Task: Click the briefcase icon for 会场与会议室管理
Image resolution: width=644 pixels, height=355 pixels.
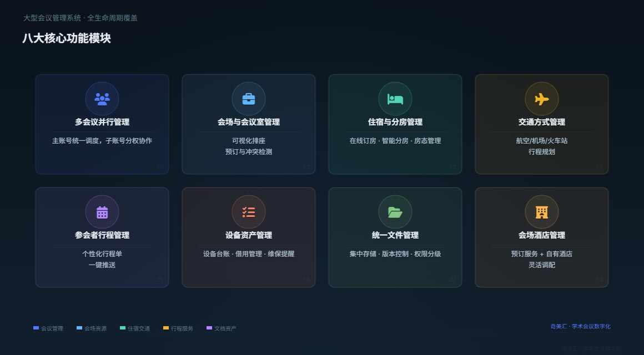Action: point(249,99)
